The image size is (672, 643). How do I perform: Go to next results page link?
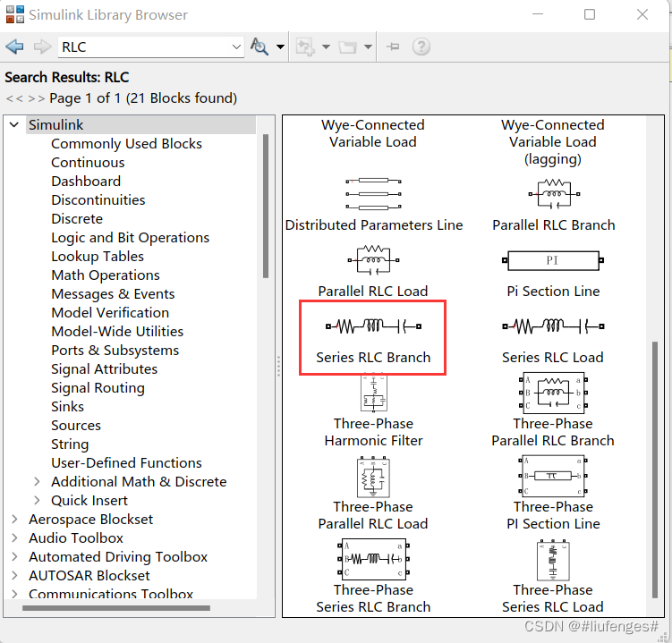pyautogui.click(x=36, y=98)
